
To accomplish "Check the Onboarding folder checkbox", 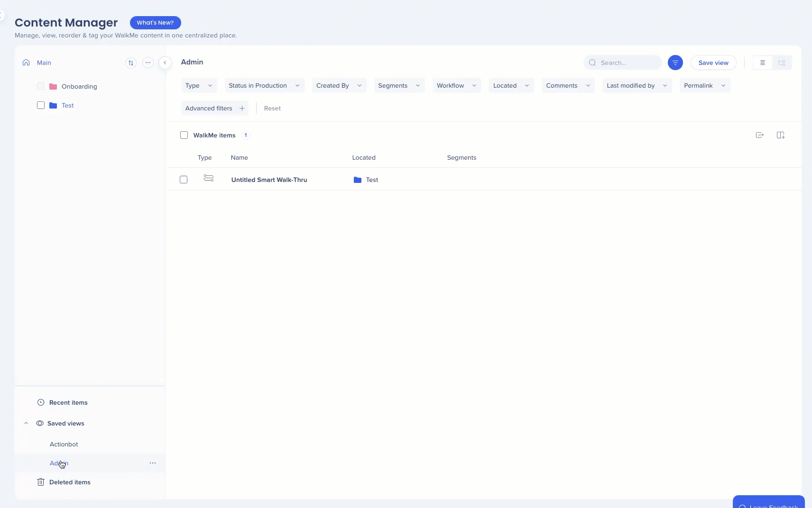I will point(41,86).
